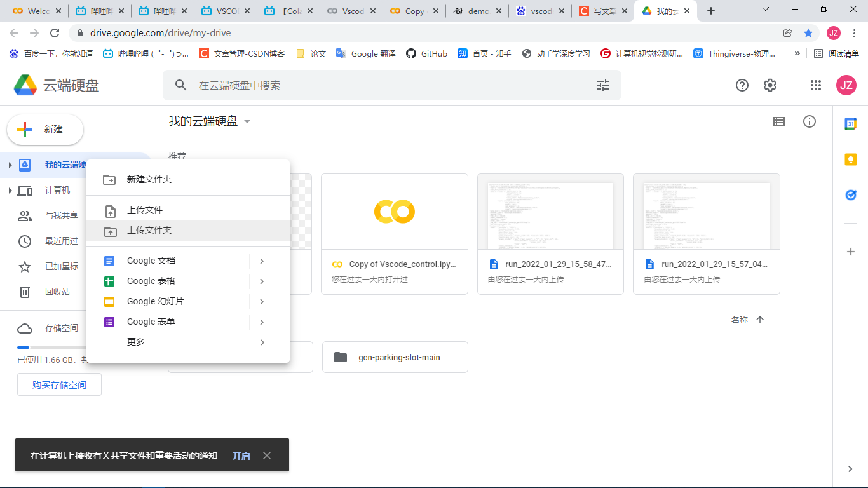The image size is (868, 488).
Task: Reverse sort order with the 名称 arrow
Action: 760,320
